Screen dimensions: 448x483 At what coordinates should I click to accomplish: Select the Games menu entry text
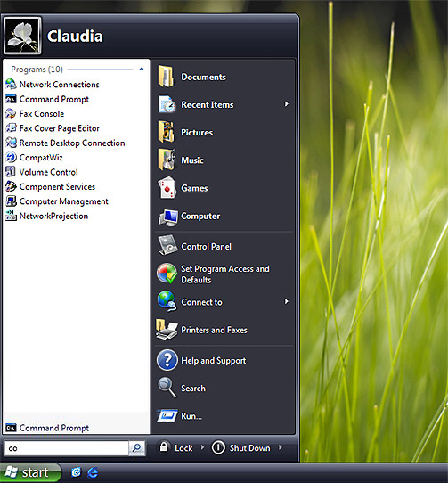[x=194, y=188]
